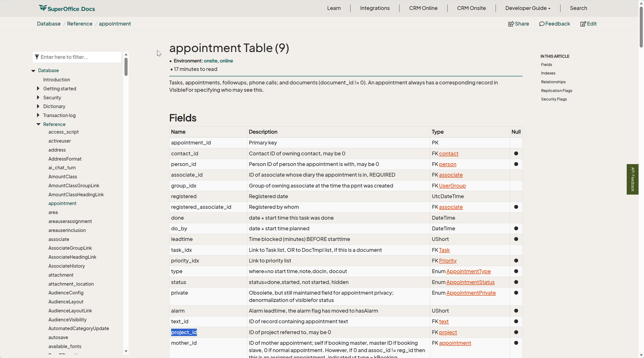Follow the AppointmentStatus enum link
This screenshot has height=358, width=644.
(x=470, y=282)
